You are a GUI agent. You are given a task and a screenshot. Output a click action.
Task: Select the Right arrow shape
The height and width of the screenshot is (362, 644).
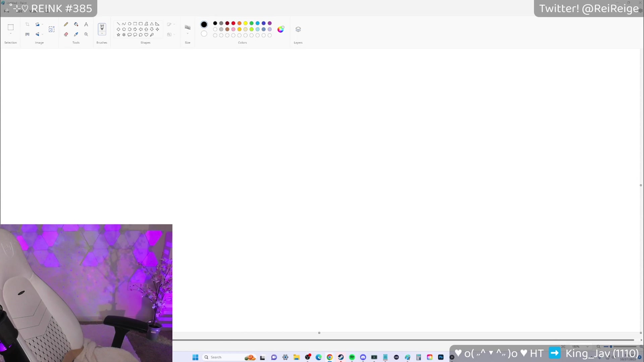click(135, 29)
